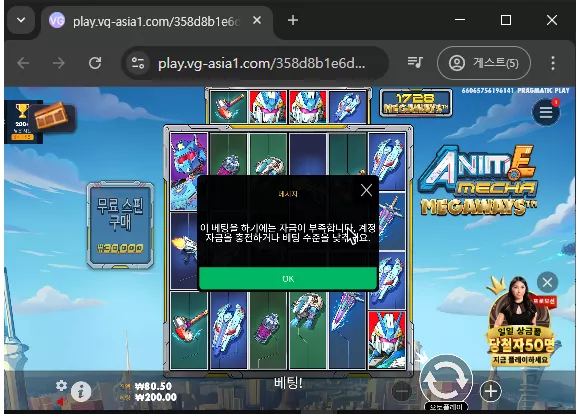Open the Chrome three-dot menu
This screenshot has height=414, width=576.
(553, 63)
